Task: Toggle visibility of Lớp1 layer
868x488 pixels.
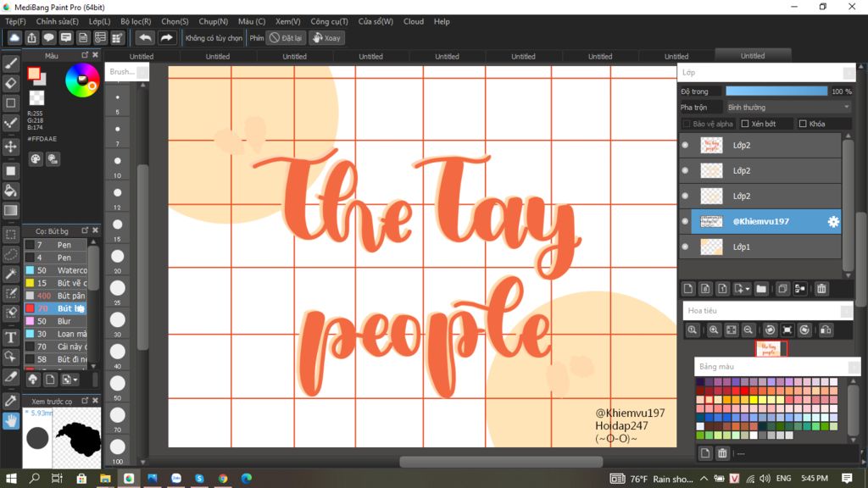Action: point(685,247)
